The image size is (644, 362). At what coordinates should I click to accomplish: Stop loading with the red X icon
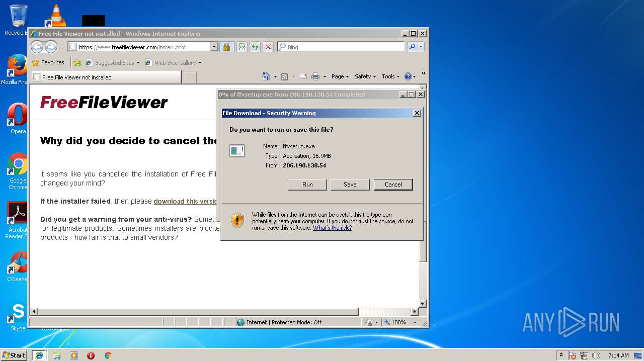[268, 47]
